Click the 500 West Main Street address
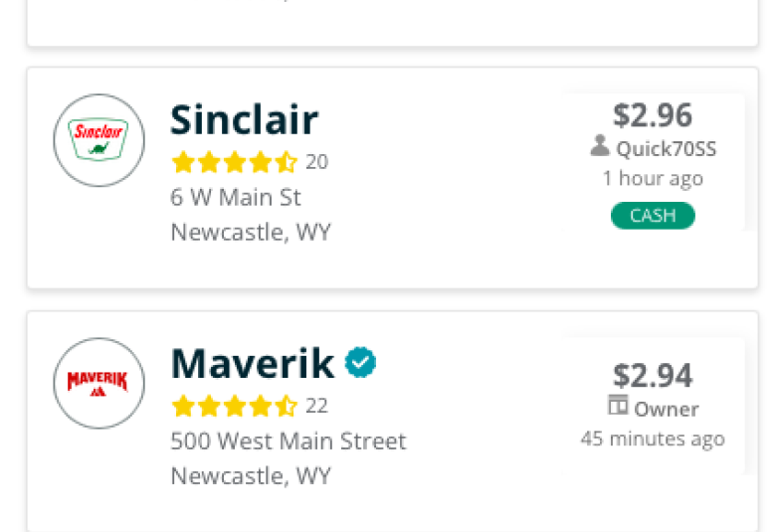The image size is (776, 532). pyautogui.click(x=289, y=441)
